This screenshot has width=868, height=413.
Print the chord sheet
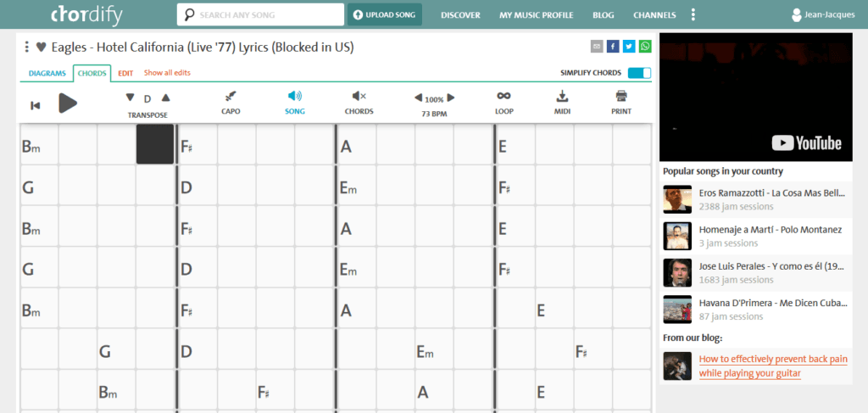621,103
